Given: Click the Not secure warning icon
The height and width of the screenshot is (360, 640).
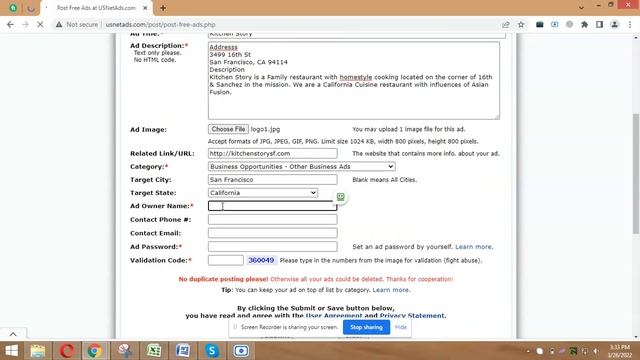Looking at the screenshot, I should pos(59,24).
